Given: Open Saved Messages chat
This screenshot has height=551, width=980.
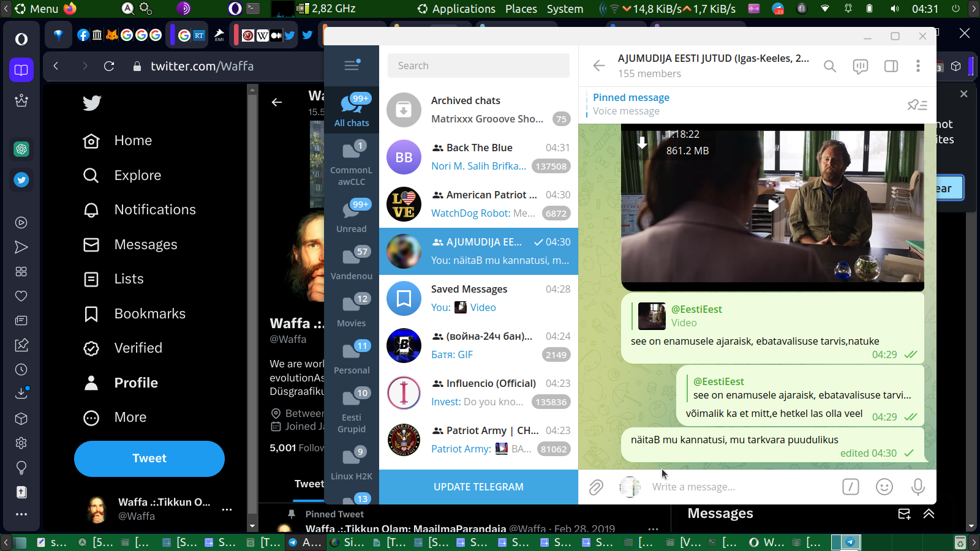Looking at the screenshot, I should pos(478,298).
